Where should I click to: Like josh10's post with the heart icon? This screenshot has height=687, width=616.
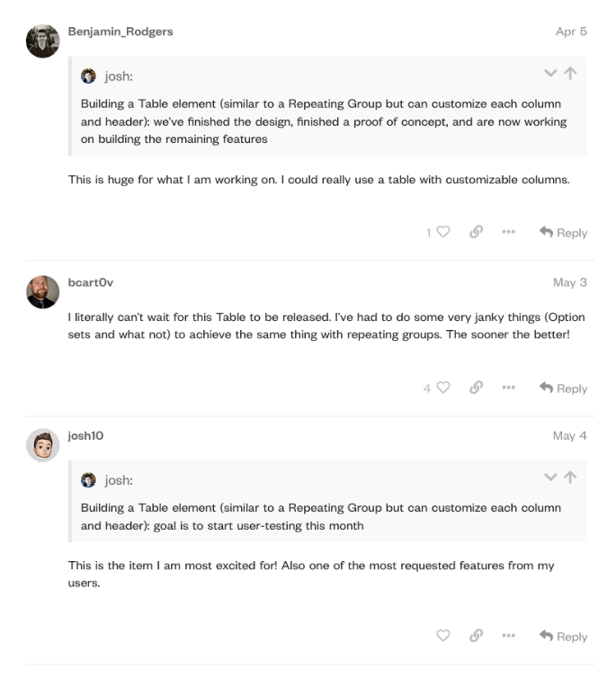443,637
